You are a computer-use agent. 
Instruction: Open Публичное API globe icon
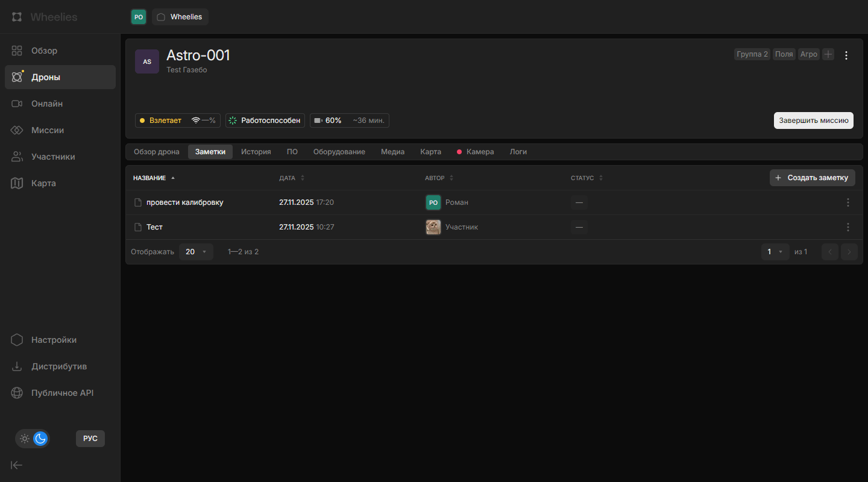coord(17,393)
